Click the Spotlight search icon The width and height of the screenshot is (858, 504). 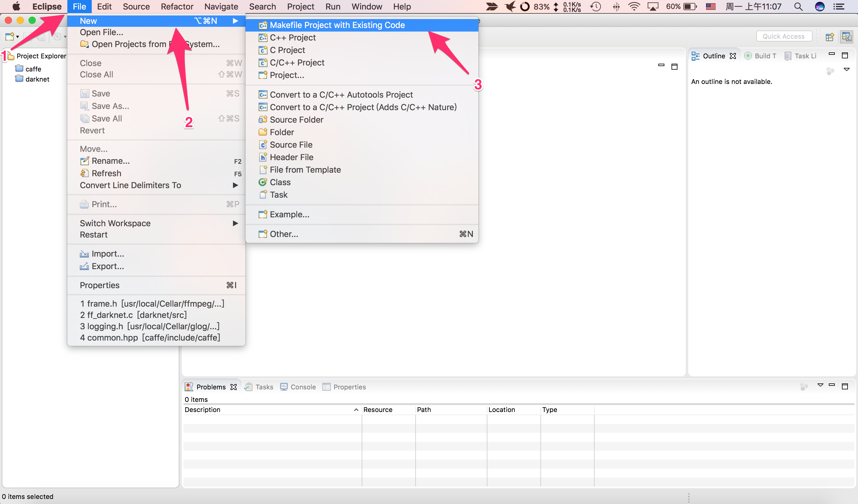pyautogui.click(x=798, y=7)
